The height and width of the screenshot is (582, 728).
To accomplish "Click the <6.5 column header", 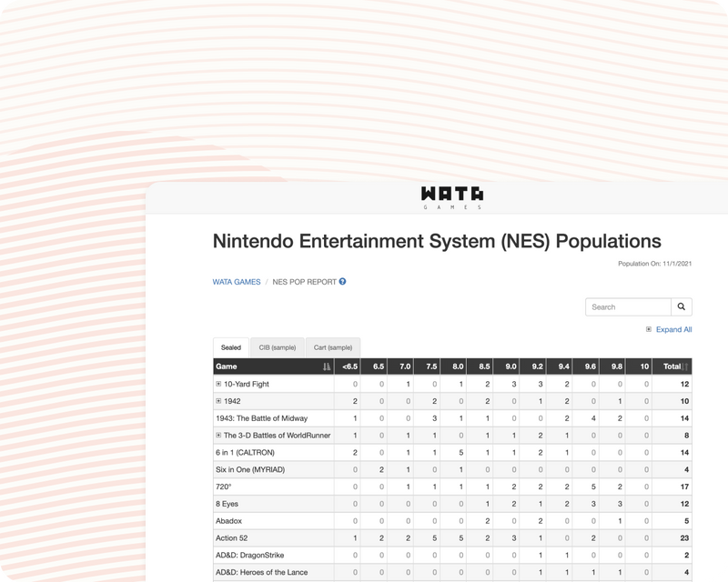I will click(348, 366).
